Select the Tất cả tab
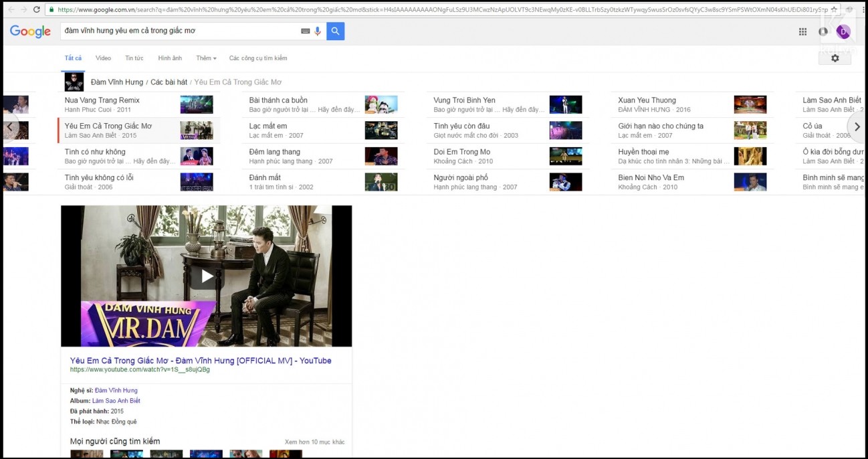The height and width of the screenshot is (459, 868). 73,58
